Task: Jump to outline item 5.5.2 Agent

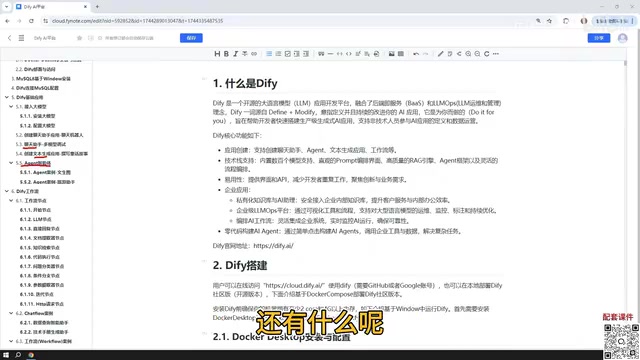Action: [47, 182]
